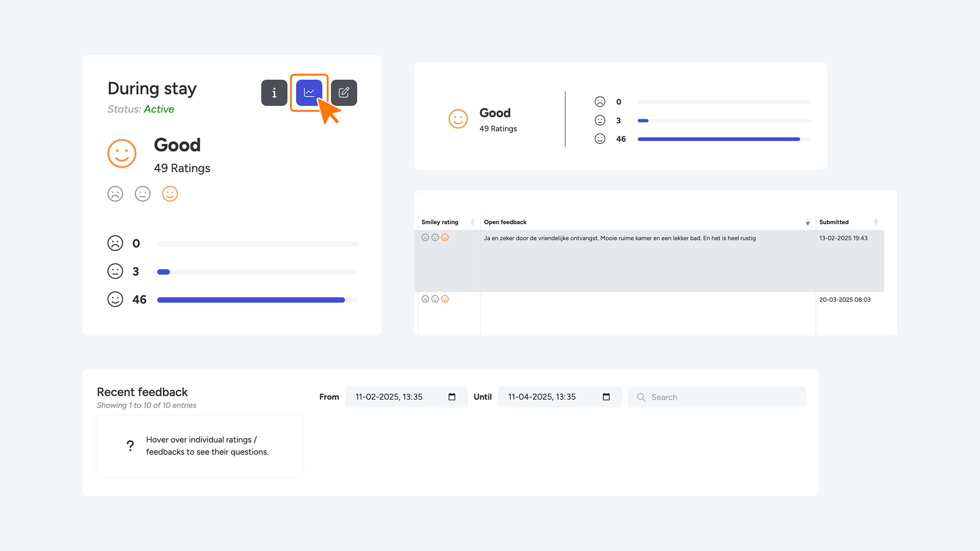Click sad face icon in top-right summary panel
Viewport: 980px width, 551px height.
point(600,102)
